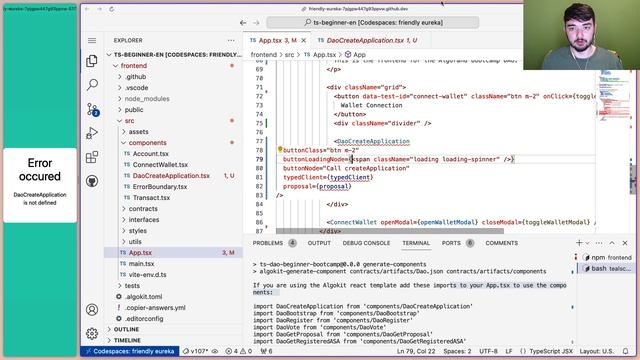The width and height of the screenshot is (640, 360).
Task: Close the terminal panel
Action: 625,243
